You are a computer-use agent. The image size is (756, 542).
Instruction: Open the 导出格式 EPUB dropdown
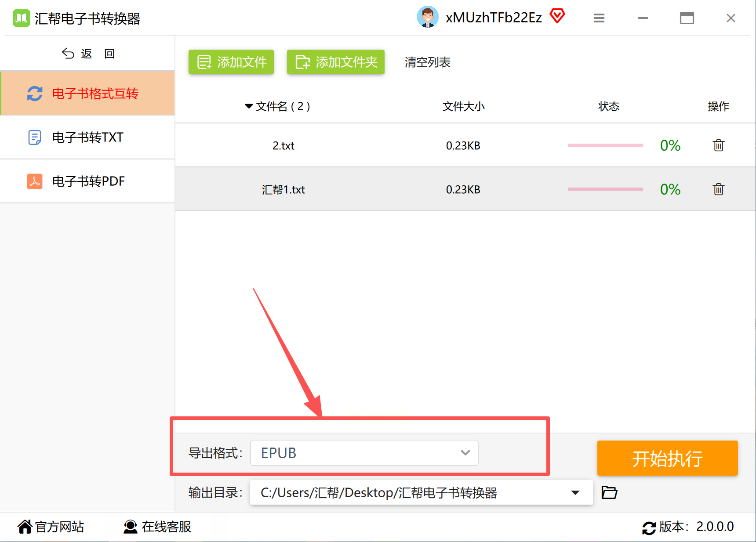coord(364,453)
